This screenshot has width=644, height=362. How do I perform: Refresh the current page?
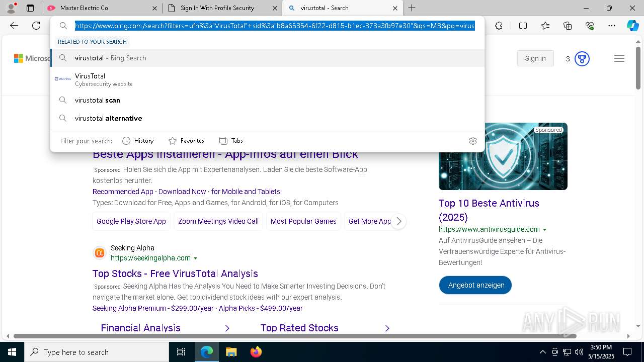(36, 26)
